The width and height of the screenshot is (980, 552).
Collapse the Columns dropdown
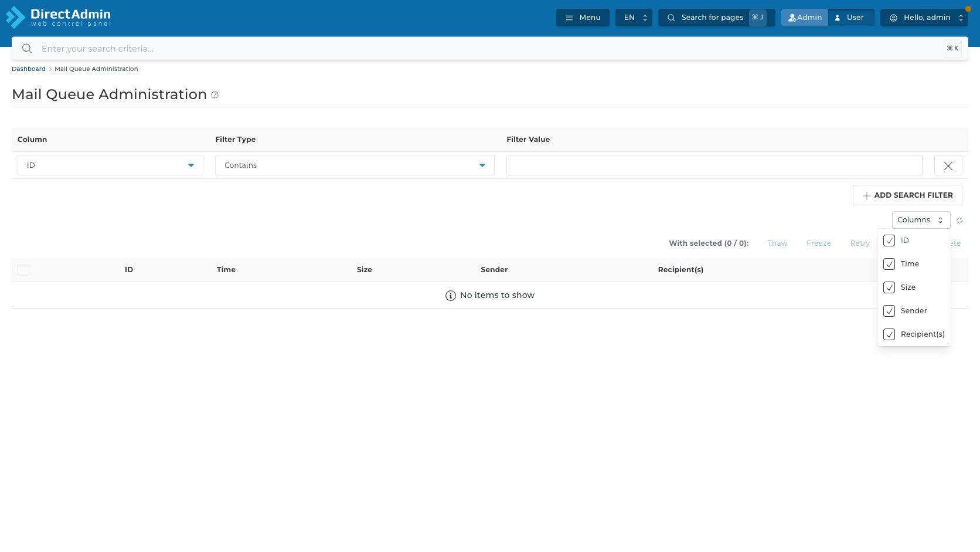tap(921, 220)
